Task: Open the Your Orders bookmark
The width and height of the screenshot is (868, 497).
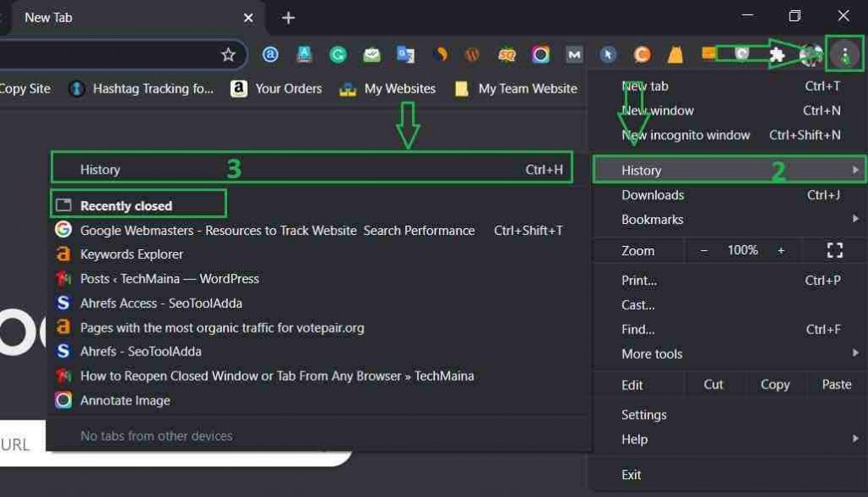Action: click(288, 88)
